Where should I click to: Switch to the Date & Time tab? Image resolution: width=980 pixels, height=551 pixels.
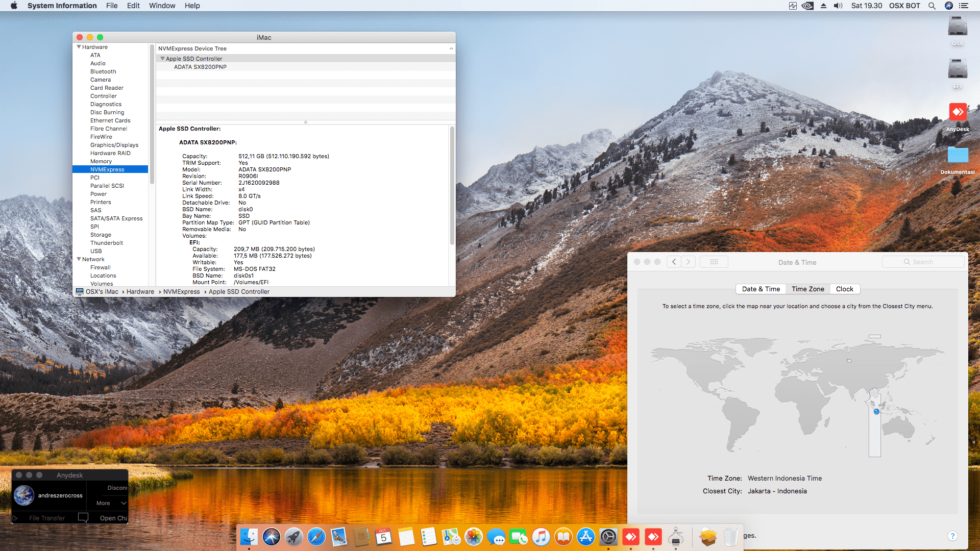(761, 289)
